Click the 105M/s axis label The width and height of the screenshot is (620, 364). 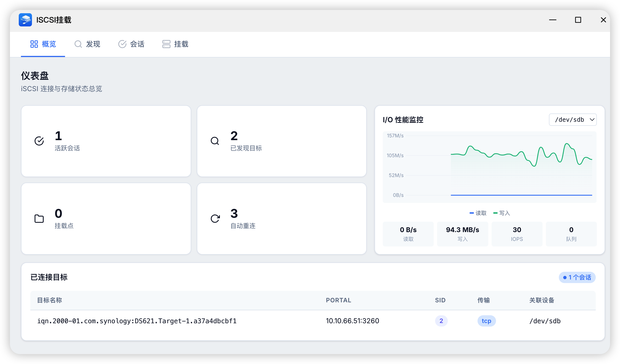(x=395, y=155)
